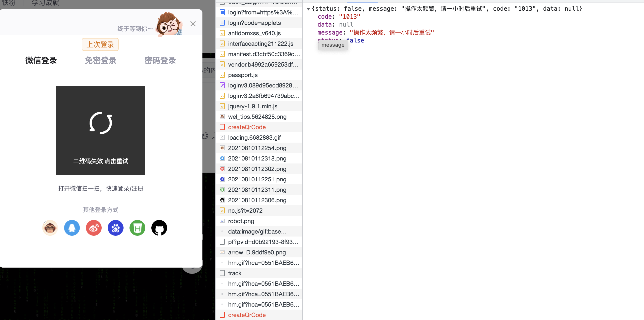Click icon beside track request

(x=222, y=273)
